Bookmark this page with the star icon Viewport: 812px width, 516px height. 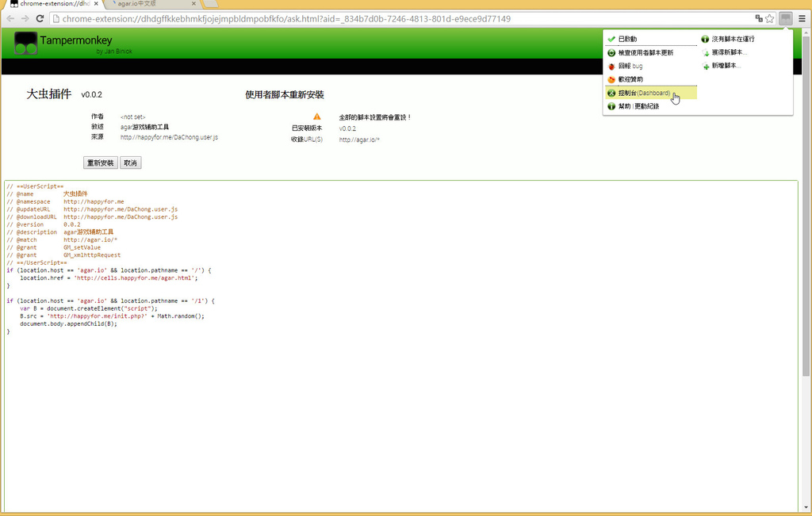point(769,19)
